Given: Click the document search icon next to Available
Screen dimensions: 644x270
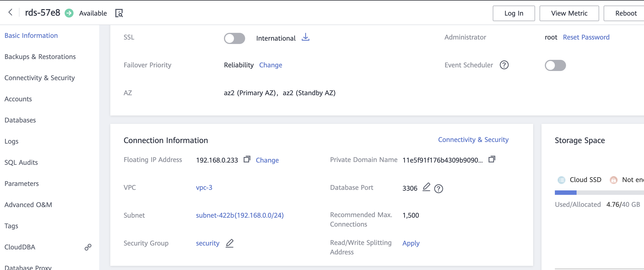Looking at the screenshot, I should [x=119, y=13].
